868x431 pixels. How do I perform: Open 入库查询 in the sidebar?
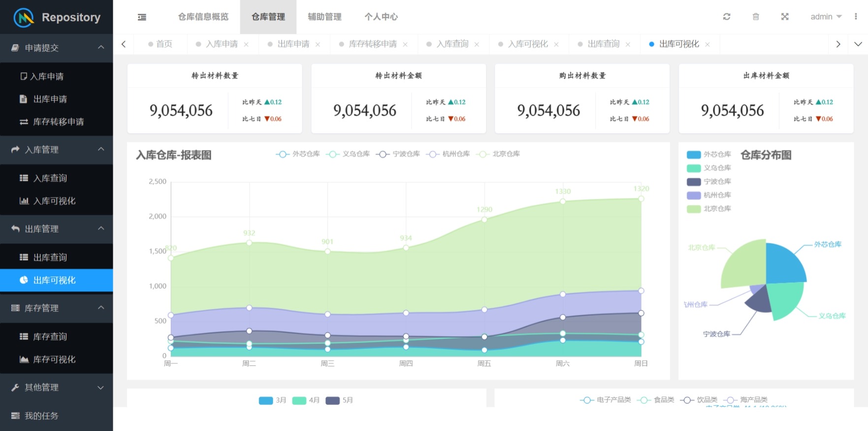point(56,178)
